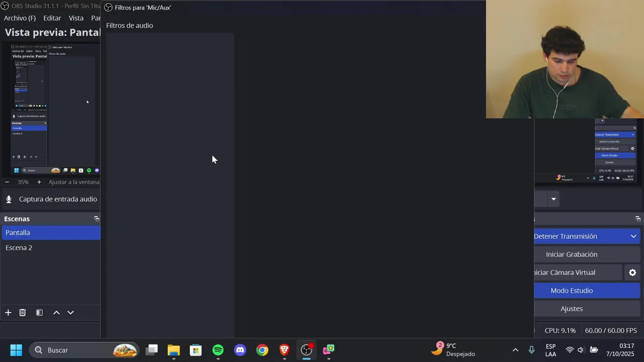Click the CPU: 9.1% status text
This screenshot has height=362, width=644.
[560, 330]
